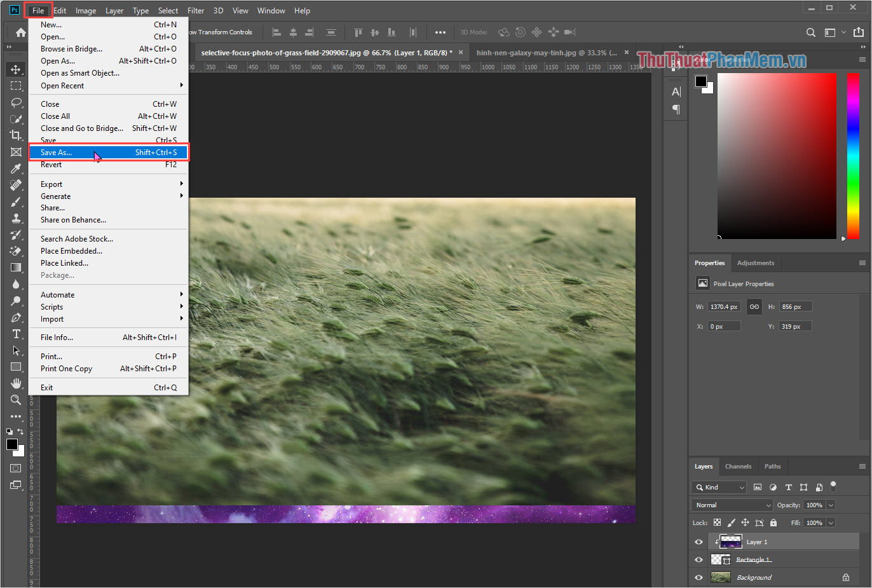The width and height of the screenshot is (872, 588).
Task: Open the Kind filter dropdown
Action: 719,487
